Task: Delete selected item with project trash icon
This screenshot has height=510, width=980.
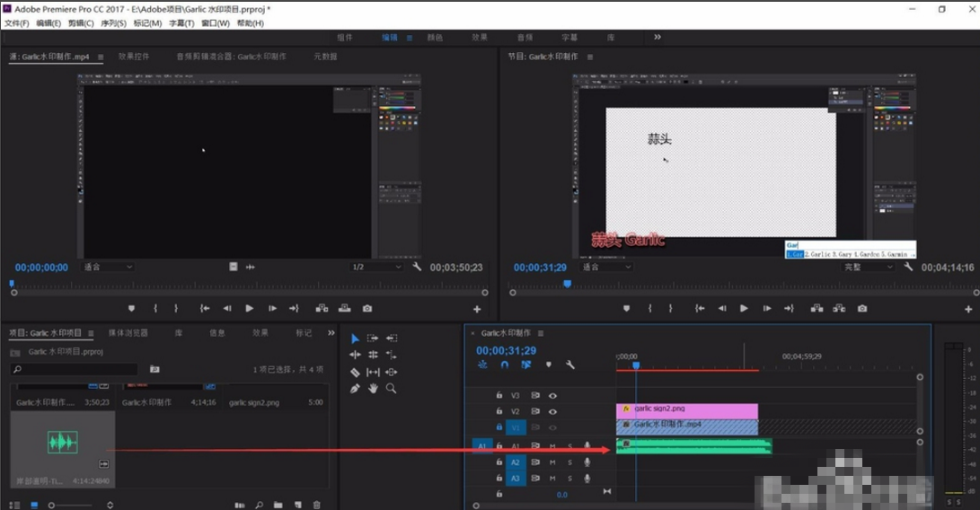Action: coord(317,506)
